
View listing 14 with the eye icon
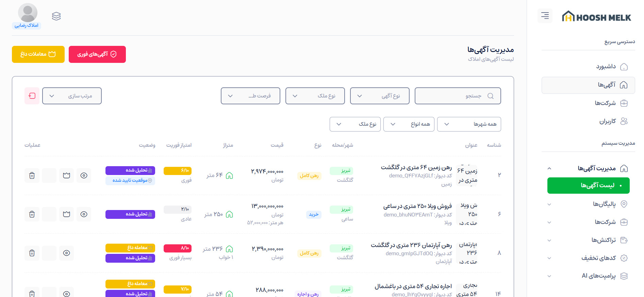pyautogui.click(x=67, y=293)
